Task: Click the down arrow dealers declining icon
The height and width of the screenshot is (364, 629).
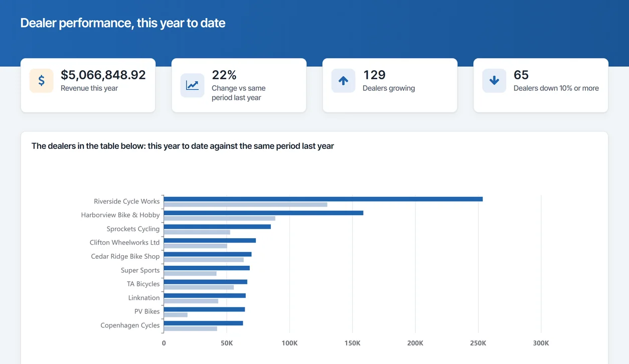Action: [495, 81]
